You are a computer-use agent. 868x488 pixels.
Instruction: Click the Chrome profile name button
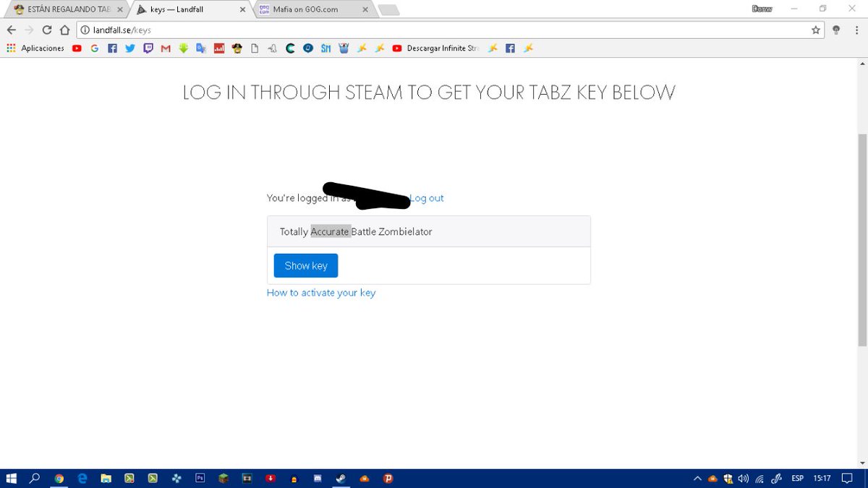762,9
